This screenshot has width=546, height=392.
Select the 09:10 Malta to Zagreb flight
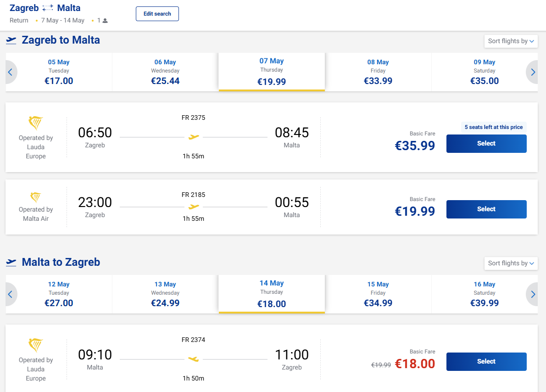coord(486,362)
